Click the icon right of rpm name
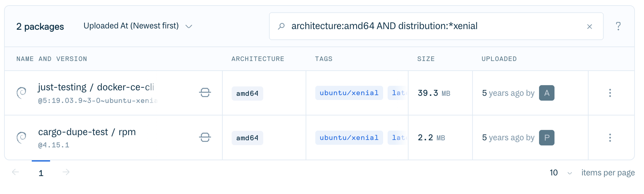 [205, 137]
